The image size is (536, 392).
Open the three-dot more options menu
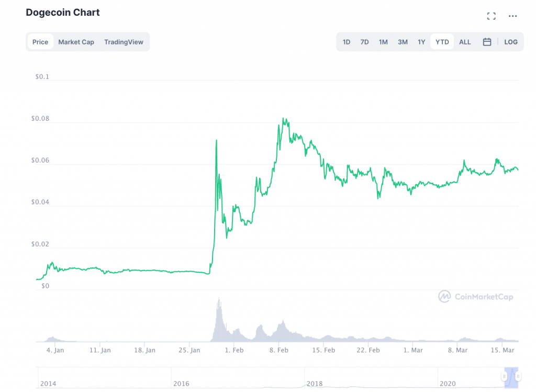point(513,16)
